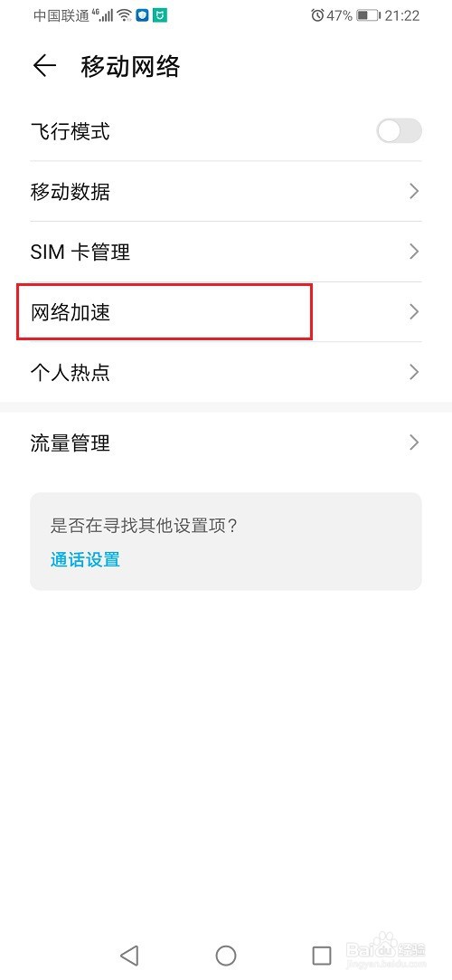Open the 通话设置 link

[x=85, y=558]
